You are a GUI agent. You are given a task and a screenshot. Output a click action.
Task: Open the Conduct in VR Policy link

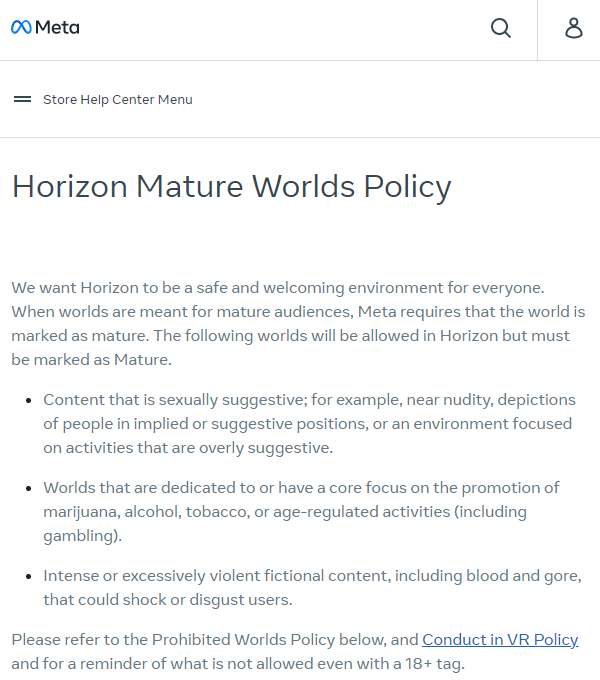tap(500, 639)
